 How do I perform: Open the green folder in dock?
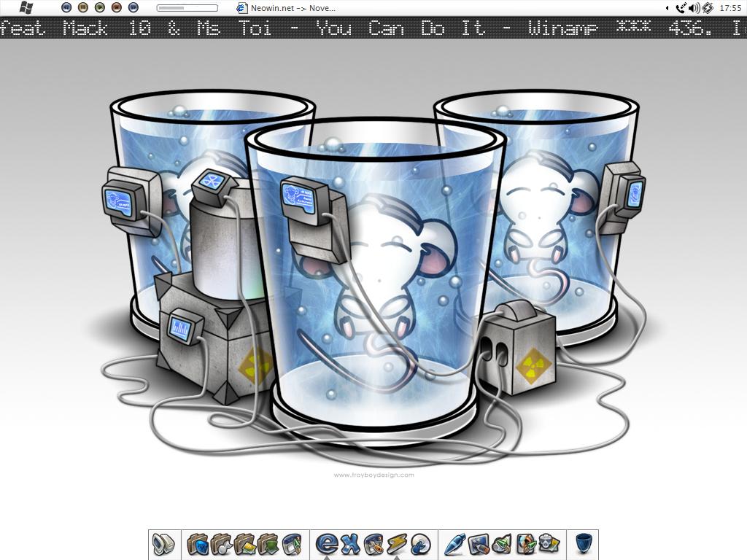point(268,544)
